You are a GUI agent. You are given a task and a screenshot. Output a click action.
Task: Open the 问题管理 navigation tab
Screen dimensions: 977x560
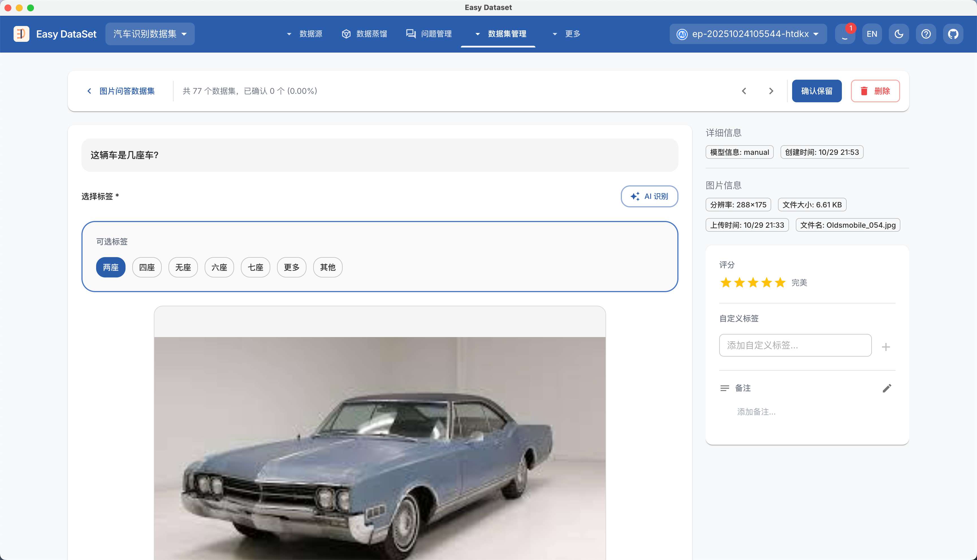429,34
